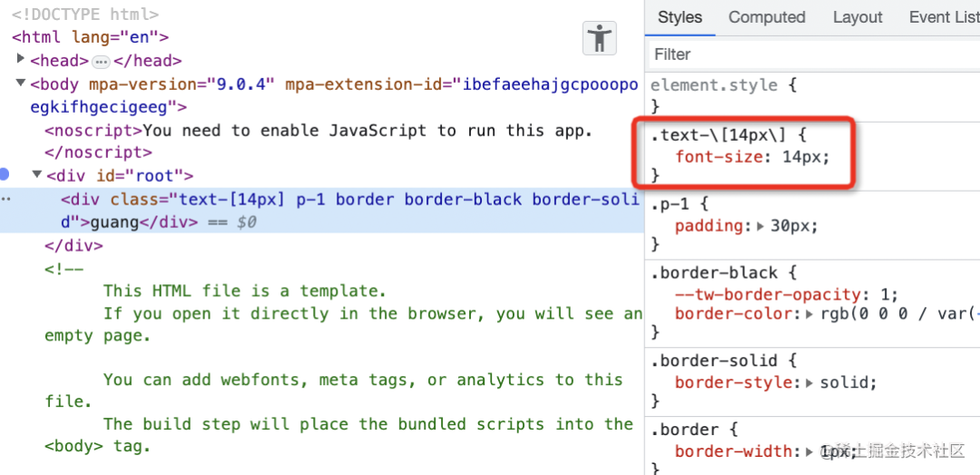The image size is (980, 475).
Task: Click the mpa-version attribute value 9.0.4
Action: tap(240, 84)
